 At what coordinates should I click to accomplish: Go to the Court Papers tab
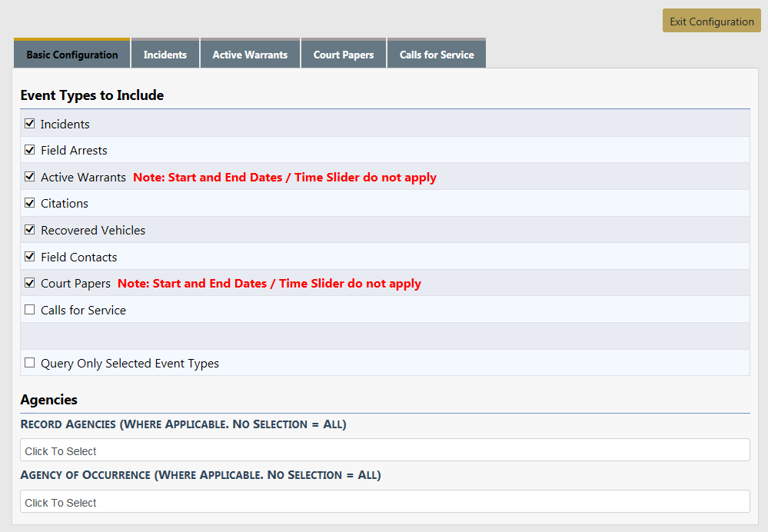coord(344,55)
